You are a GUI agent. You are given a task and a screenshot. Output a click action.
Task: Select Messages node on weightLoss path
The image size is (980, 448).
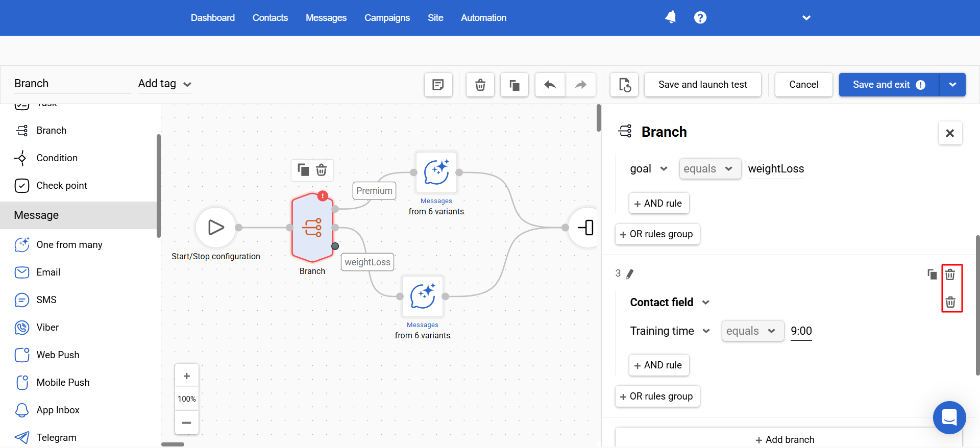(423, 296)
